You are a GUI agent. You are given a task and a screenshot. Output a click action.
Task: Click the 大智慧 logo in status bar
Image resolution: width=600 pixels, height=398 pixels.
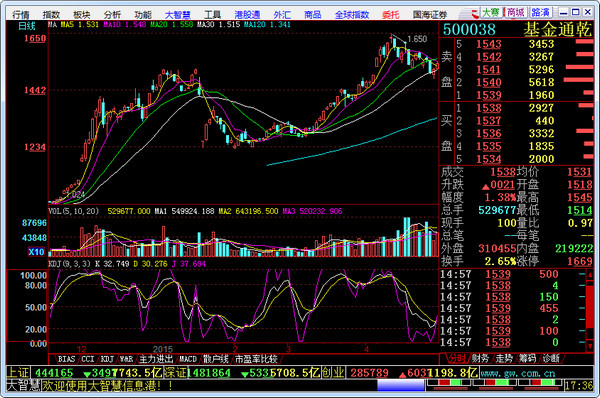tap(23, 385)
